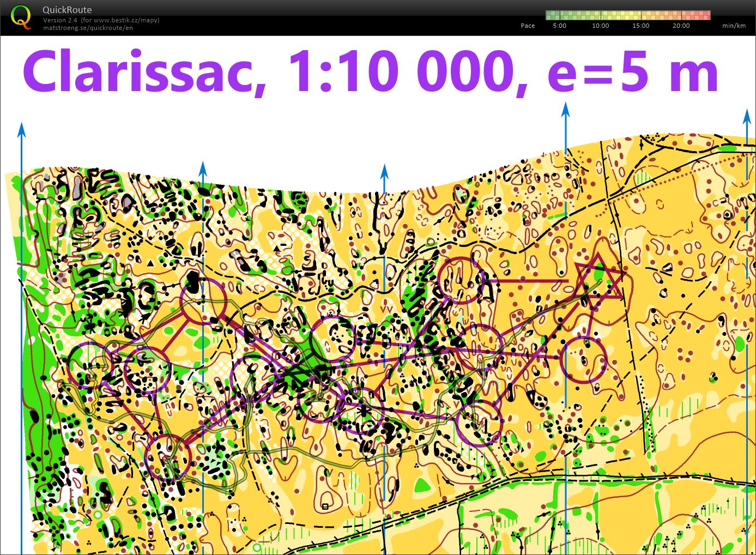Click the QuickRoute Q logo

pos(22,18)
